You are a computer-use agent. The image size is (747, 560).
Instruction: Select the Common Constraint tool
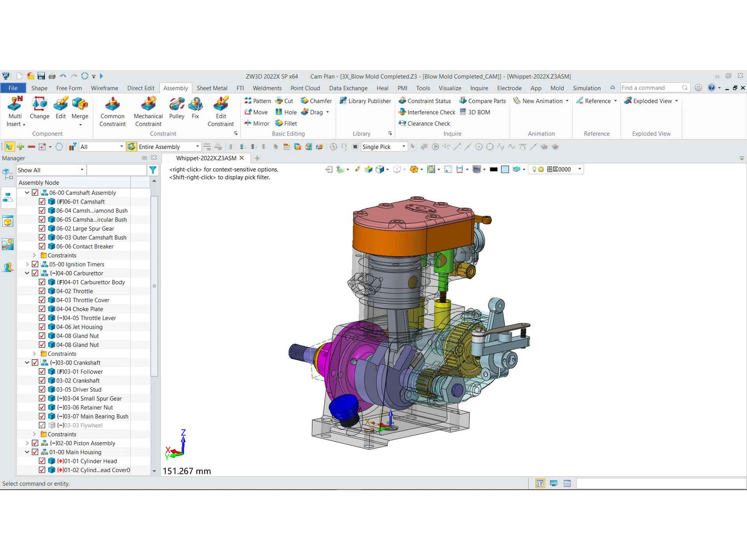[112, 105]
